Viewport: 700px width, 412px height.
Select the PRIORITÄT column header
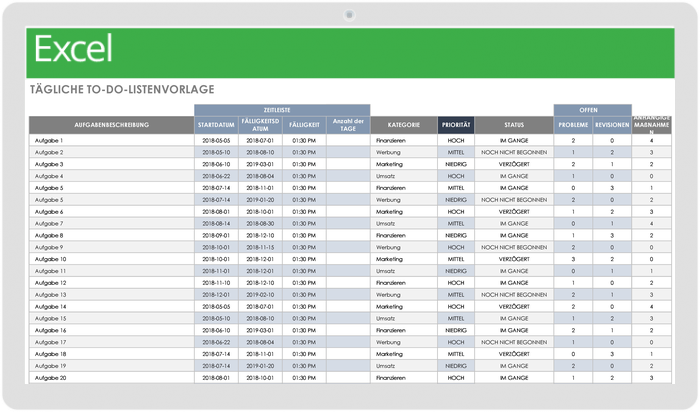(x=456, y=125)
